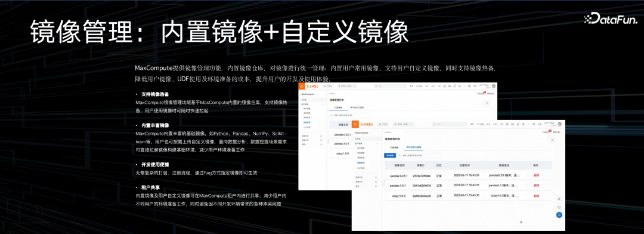
Task: Delete the scipy:1.0.0 custom image row
Action: (x=536, y=196)
